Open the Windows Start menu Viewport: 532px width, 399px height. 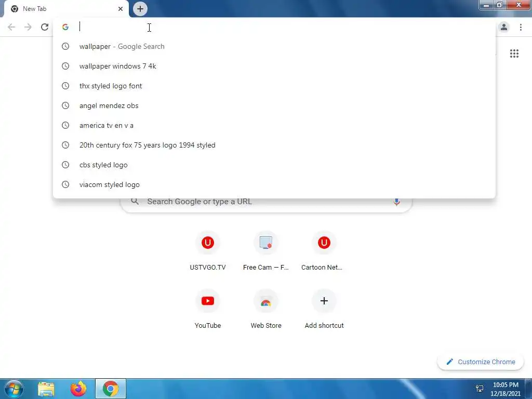(x=14, y=389)
